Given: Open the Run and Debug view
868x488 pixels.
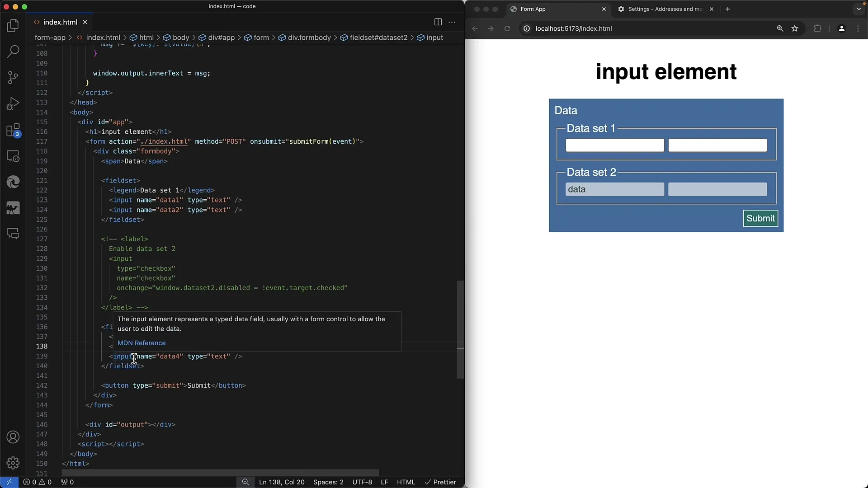Looking at the screenshot, I should [x=13, y=103].
